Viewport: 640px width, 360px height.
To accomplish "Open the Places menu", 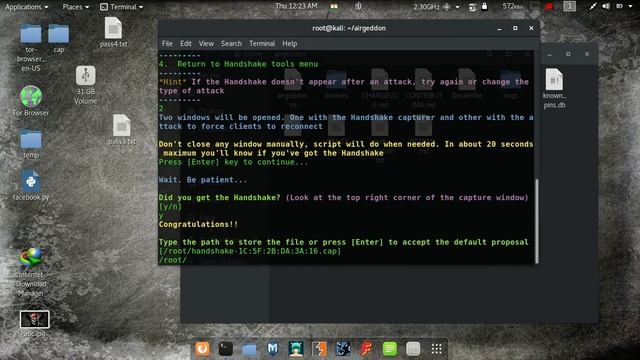I will tap(76, 7).
